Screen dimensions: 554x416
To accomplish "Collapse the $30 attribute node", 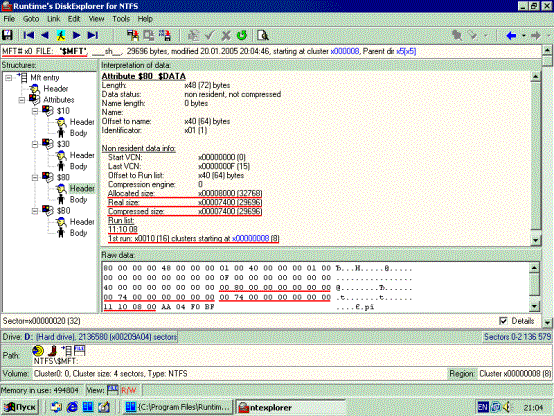I will coord(35,144).
